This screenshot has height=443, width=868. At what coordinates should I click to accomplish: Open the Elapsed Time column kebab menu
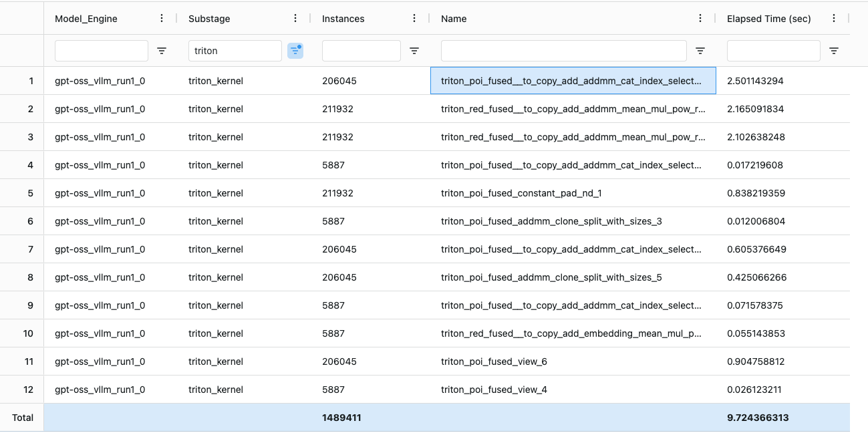click(833, 18)
